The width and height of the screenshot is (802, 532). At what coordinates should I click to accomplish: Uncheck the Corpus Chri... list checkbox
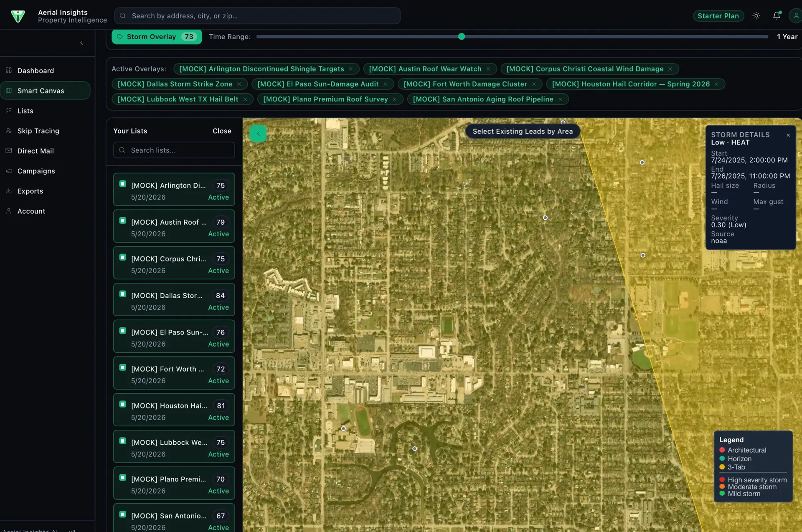pyautogui.click(x=123, y=257)
